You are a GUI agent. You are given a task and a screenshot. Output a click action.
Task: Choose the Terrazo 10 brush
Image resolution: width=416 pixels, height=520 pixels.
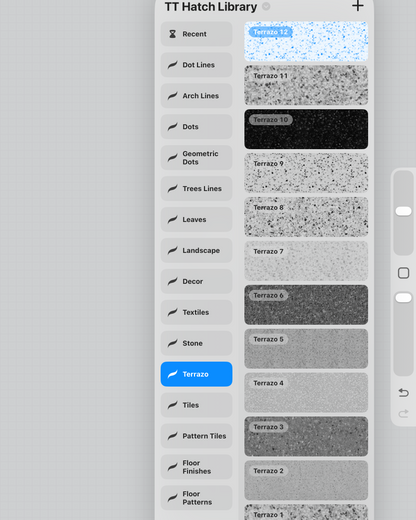(x=306, y=129)
